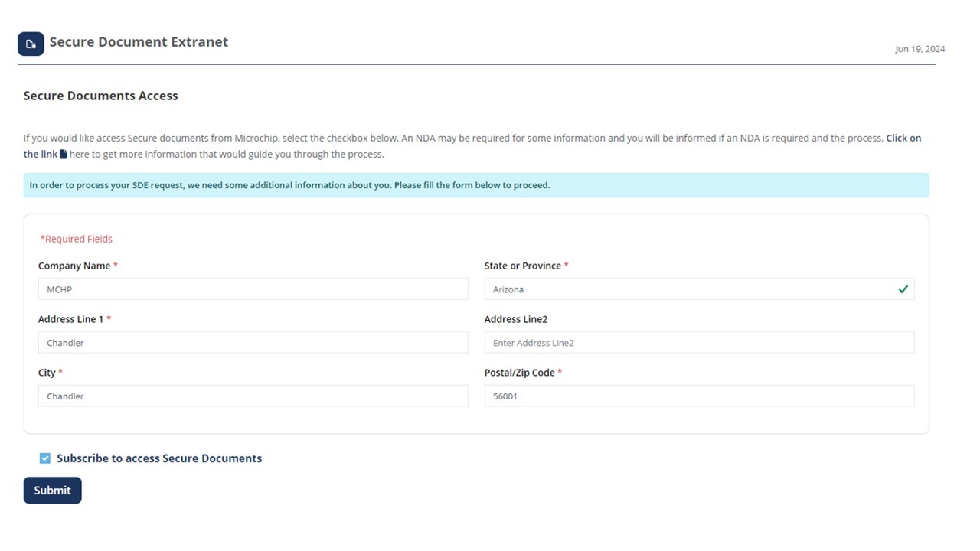Click the "Secure Documents Access" heading
Viewport: 980px width, 551px height.
tap(100, 96)
